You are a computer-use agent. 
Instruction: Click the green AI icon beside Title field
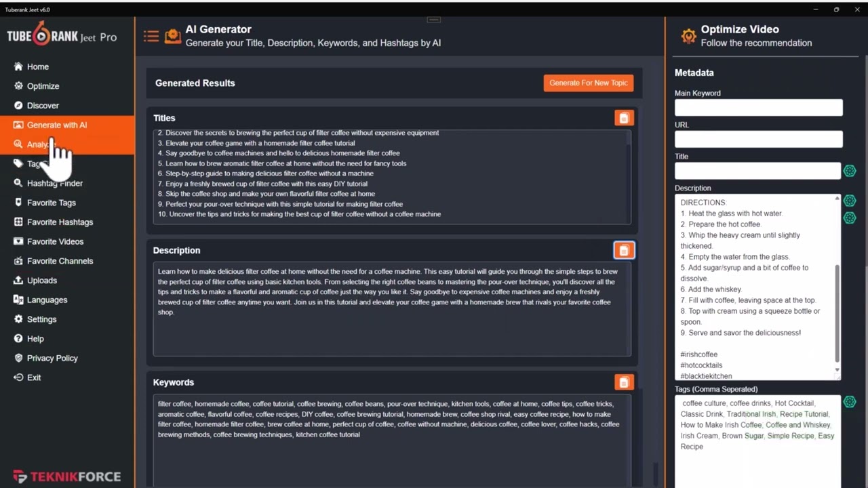coord(850,171)
